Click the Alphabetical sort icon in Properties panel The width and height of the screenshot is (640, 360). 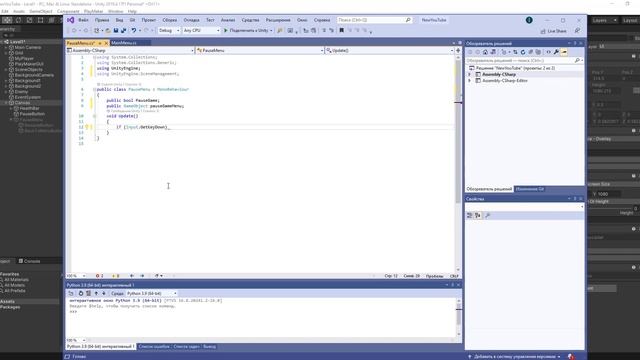pos(478,215)
